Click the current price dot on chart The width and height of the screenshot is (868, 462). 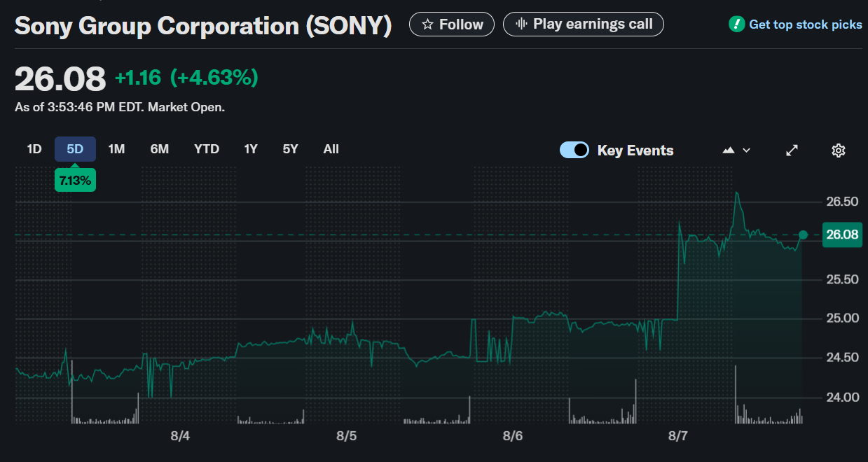coord(803,235)
